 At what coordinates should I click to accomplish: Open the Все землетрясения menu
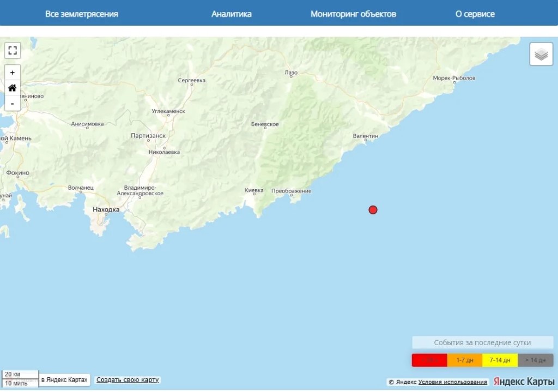pos(82,14)
